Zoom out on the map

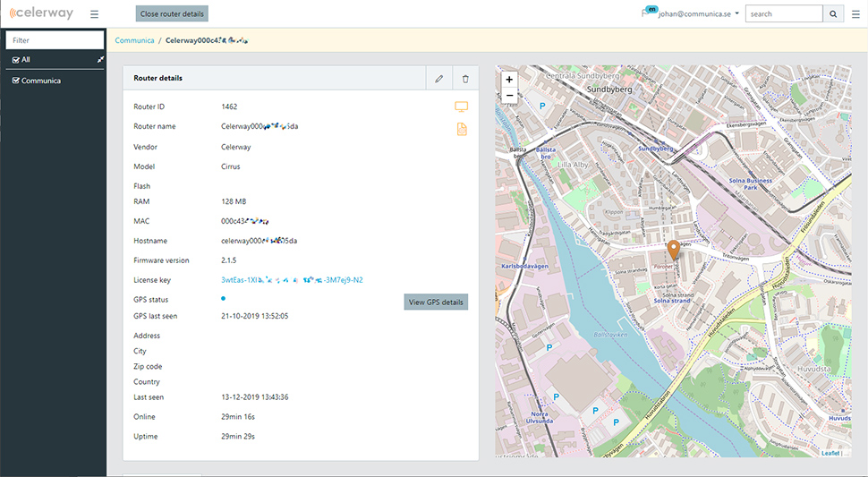pyautogui.click(x=509, y=96)
